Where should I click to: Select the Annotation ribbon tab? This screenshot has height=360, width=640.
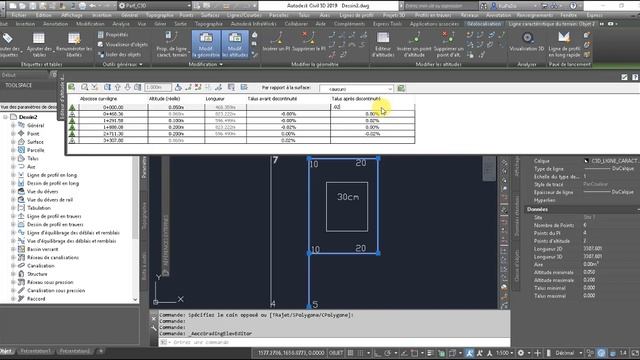pos(56,24)
